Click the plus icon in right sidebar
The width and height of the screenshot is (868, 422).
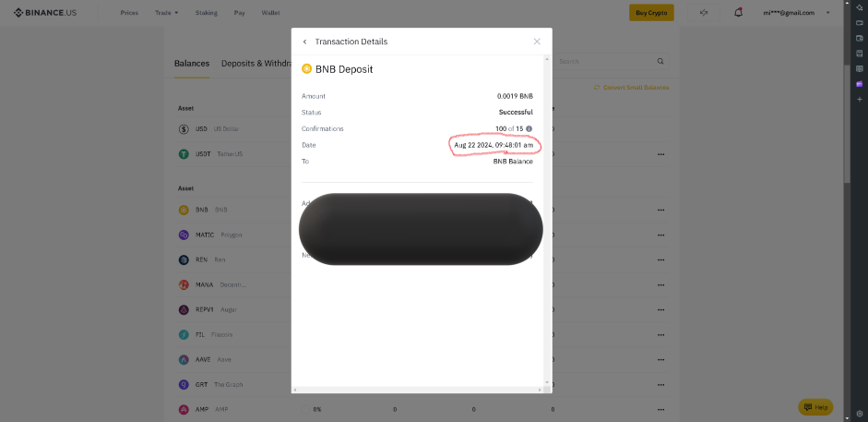point(859,99)
